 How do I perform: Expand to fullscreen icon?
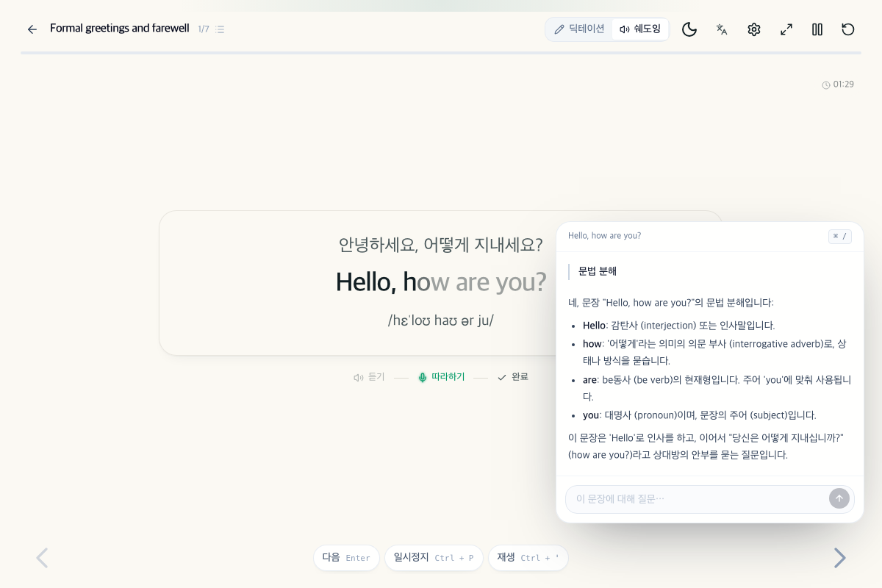[786, 29]
